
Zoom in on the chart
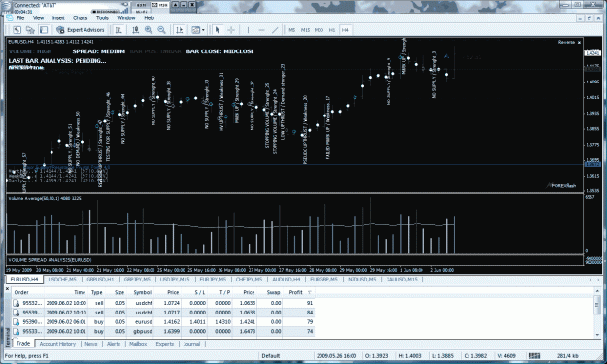149,30
